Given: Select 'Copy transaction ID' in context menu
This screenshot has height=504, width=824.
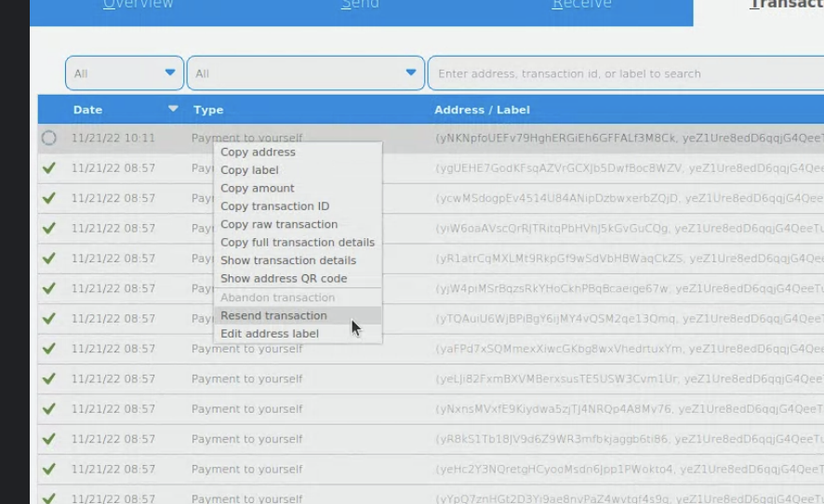Looking at the screenshot, I should pos(274,206).
